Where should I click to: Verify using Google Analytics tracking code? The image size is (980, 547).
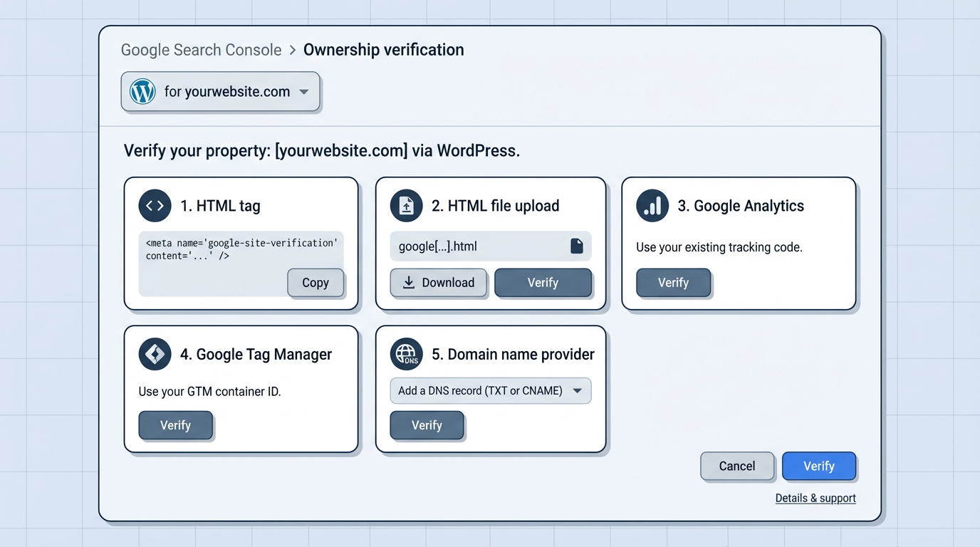tap(673, 283)
